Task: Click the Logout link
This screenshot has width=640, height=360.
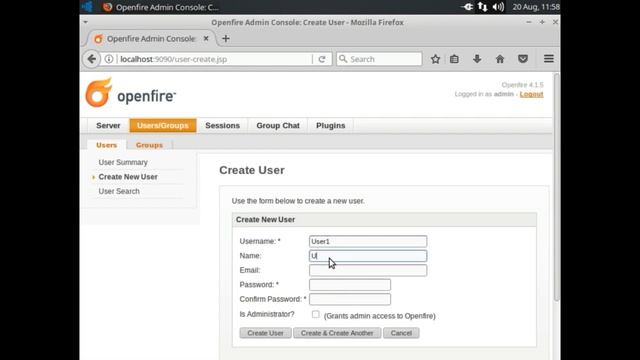Action: 531,94
